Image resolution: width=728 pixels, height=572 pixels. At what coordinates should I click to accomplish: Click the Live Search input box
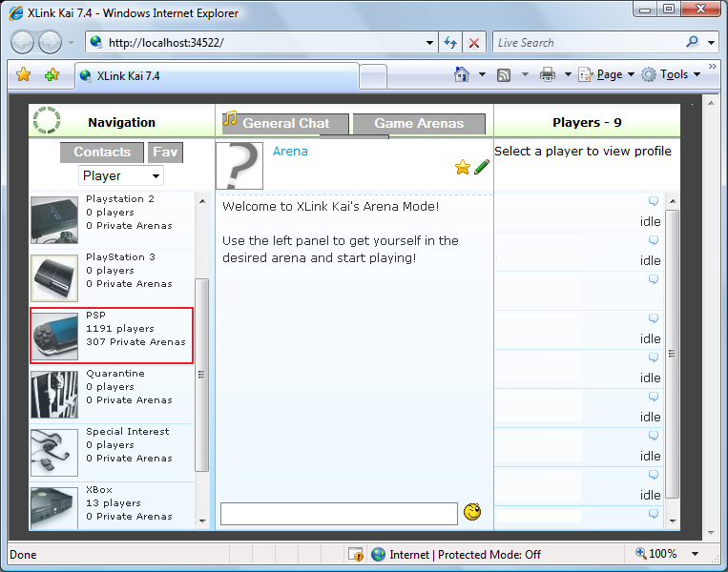tap(588, 43)
